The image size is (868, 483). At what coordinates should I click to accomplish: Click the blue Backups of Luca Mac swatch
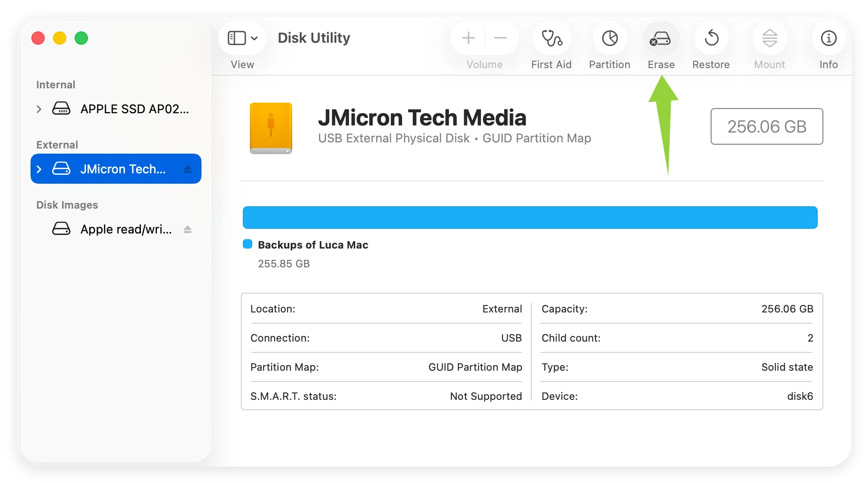[248, 244]
